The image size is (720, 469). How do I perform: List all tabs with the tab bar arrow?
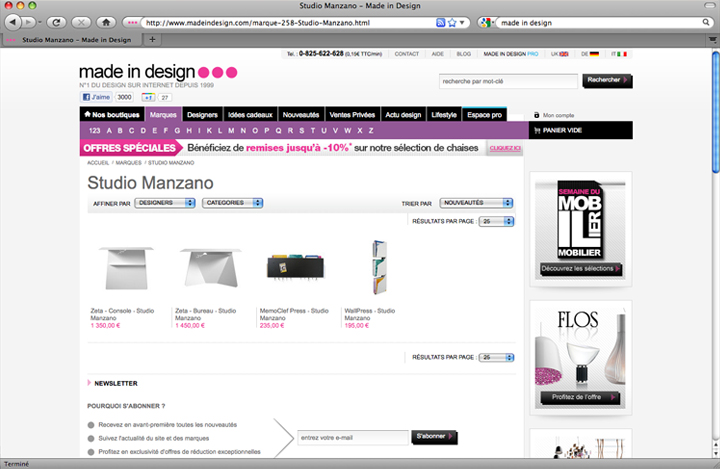(x=712, y=40)
